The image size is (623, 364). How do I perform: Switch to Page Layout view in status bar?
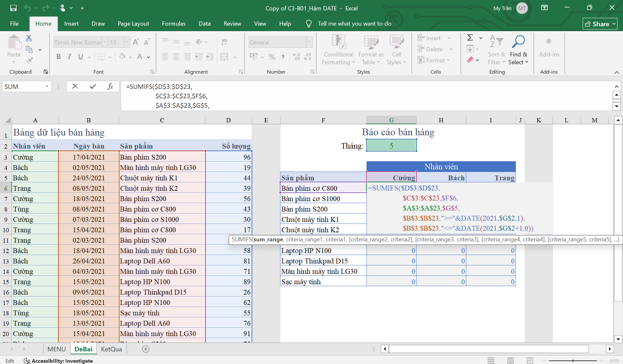click(x=510, y=360)
